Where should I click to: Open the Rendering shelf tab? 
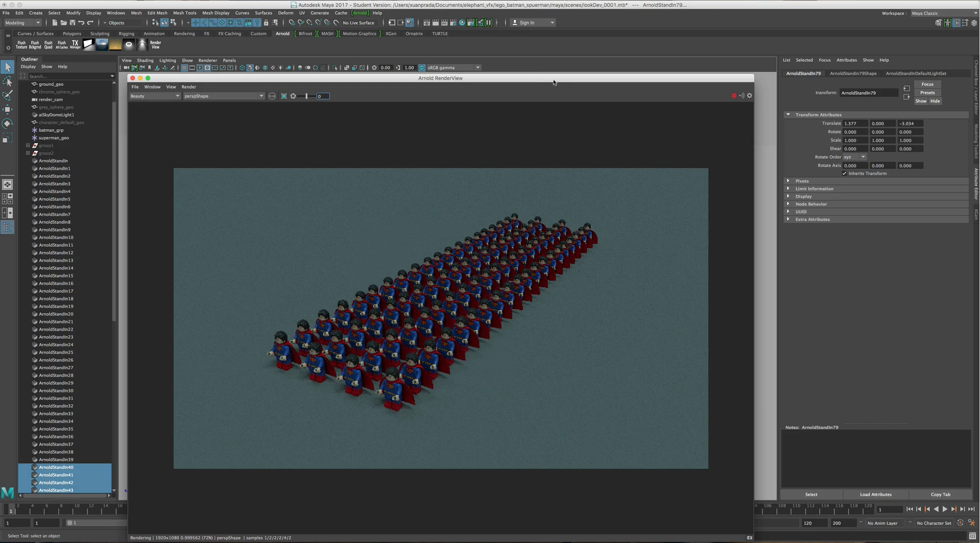tap(184, 34)
